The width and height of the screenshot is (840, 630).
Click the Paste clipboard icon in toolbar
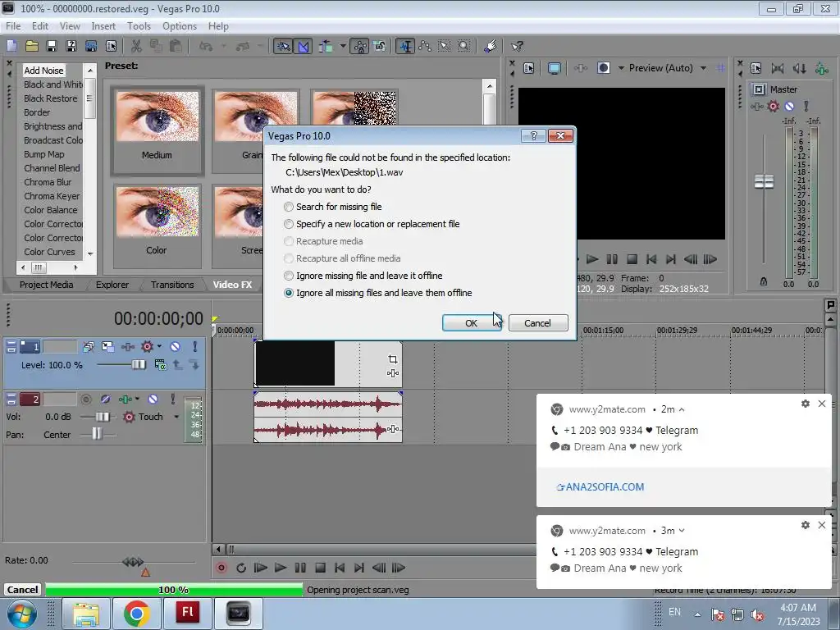click(x=176, y=46)
